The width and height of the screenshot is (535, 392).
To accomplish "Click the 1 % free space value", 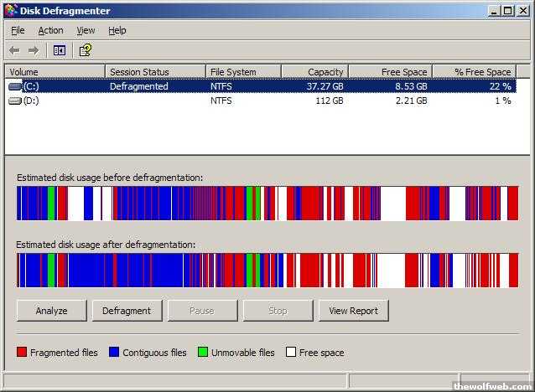I will [x=503, y=101].
